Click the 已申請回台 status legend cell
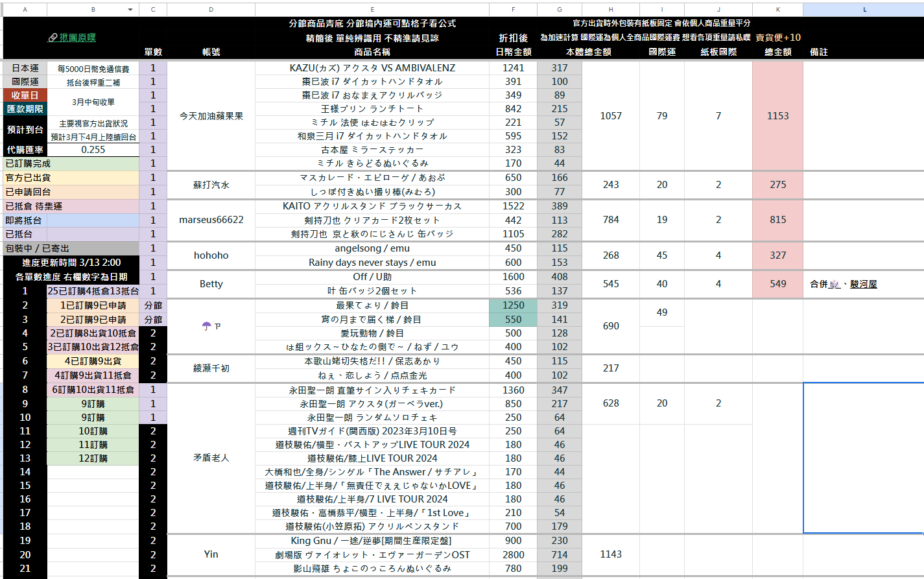The width and height of the screenshot is (924, 579). coord(71,192)
